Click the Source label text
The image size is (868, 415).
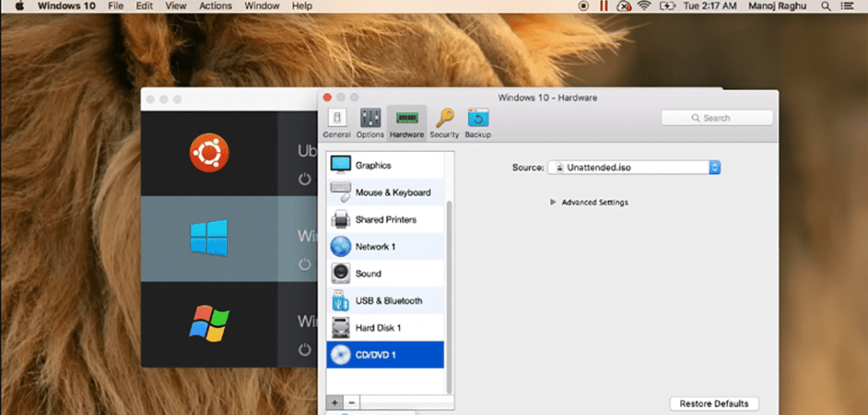(x=528, y=167)
